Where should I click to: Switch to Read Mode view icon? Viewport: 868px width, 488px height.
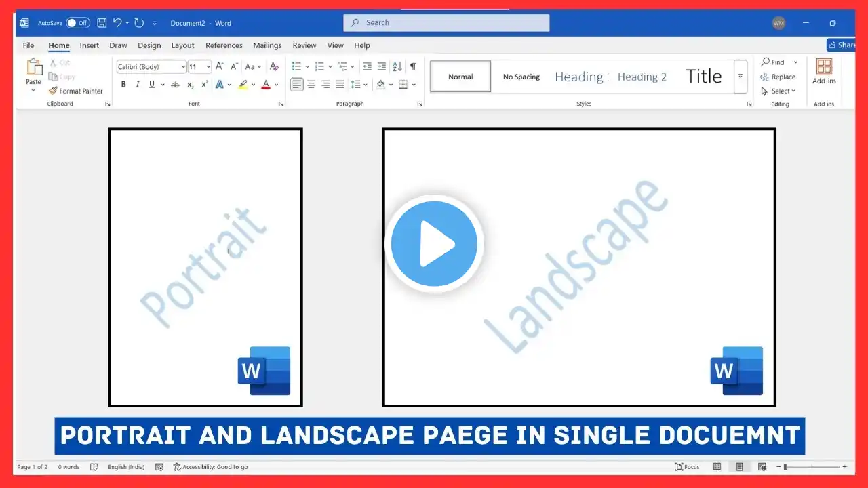[717, 467]
